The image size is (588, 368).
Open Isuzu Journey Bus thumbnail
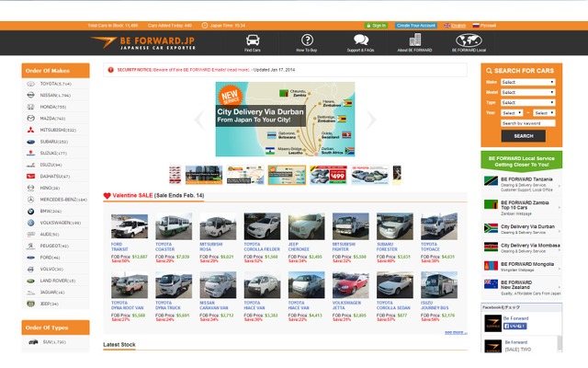point(439,285)
